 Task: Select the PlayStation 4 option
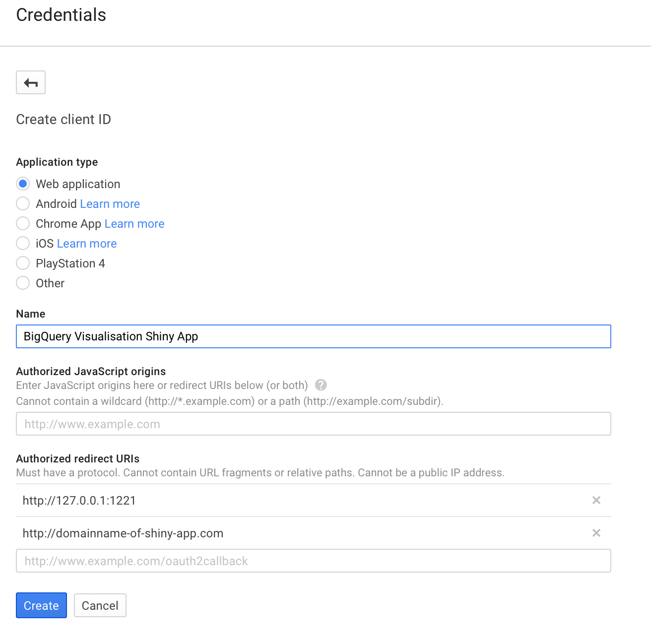click(x=23, y=263)
